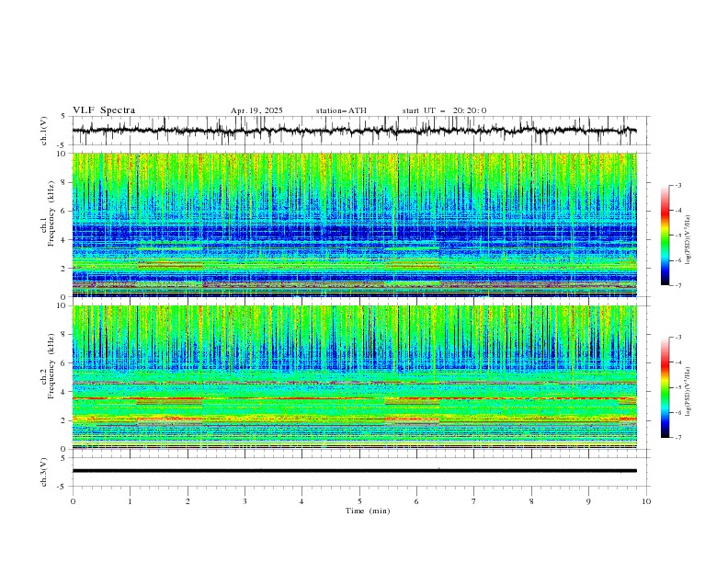This screenshot has height=563, width=728.
Task: Click the "-3" tick on upper colorbar
Action: [x=677, y=185]
